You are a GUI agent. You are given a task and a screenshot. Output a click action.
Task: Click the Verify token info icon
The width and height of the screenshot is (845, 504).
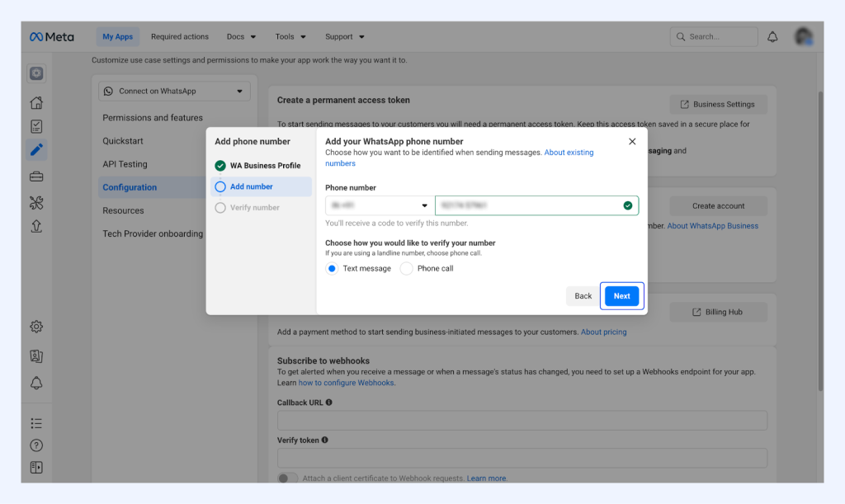pyautogui.click(x=324, y=440)
